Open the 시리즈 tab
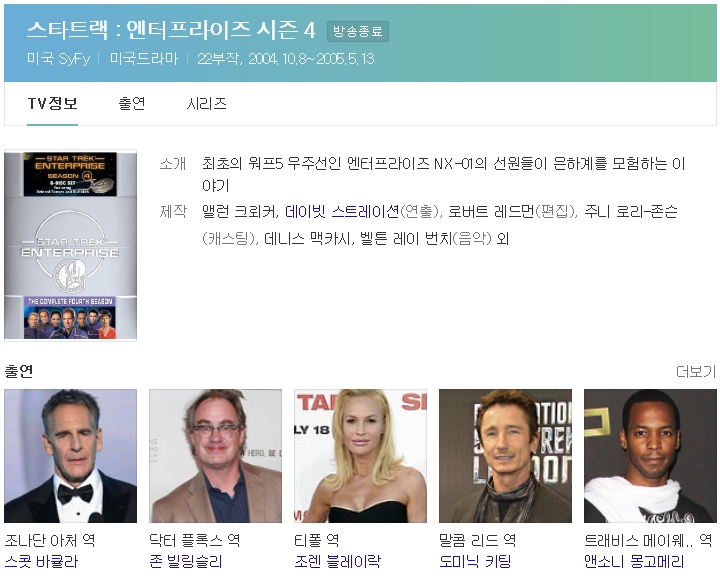Screen dimensions: 720x580 (206, 104)
